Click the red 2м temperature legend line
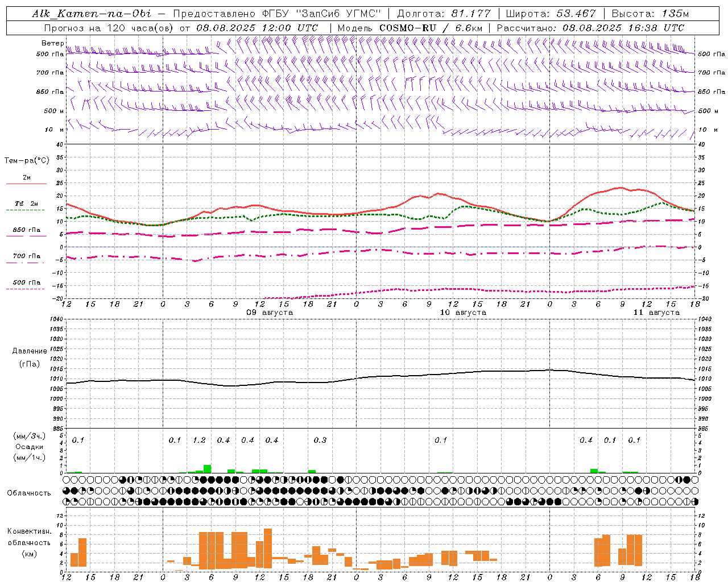The image size is (728, 582). (26, 184)
